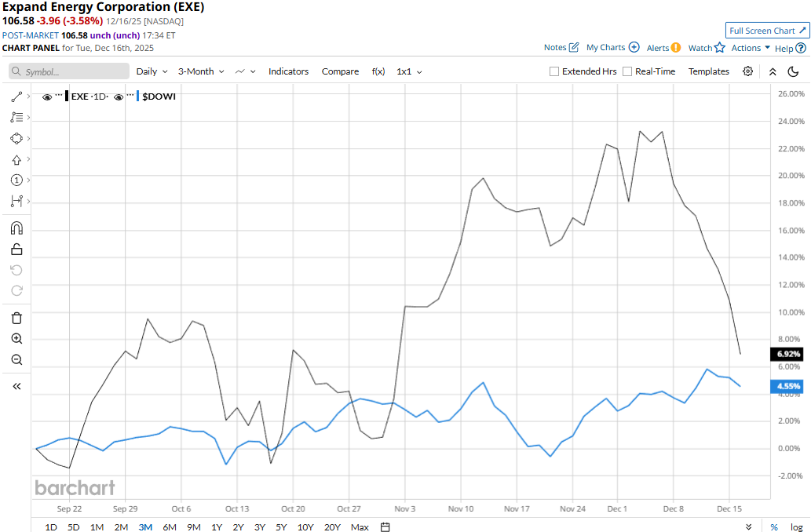Toggle $DOWI series visibility eye icon
Image resolution: width=811 pixels, height=532 pixels.
click(119, 97)
